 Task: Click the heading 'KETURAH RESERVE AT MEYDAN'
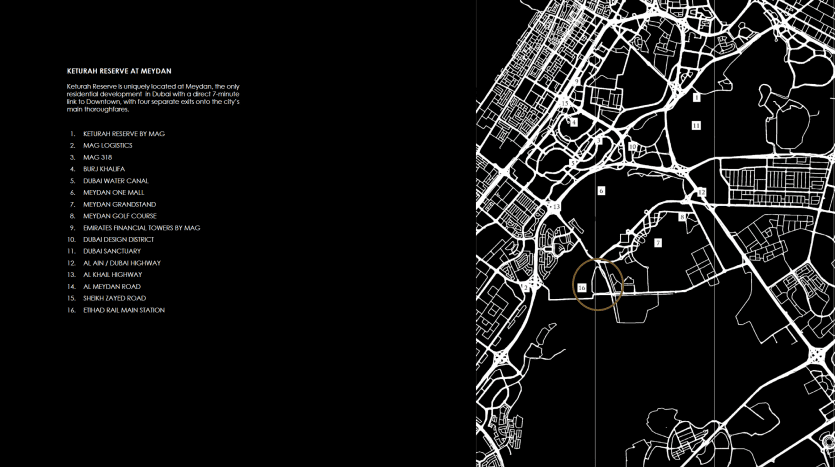click(x=119, y=71)
